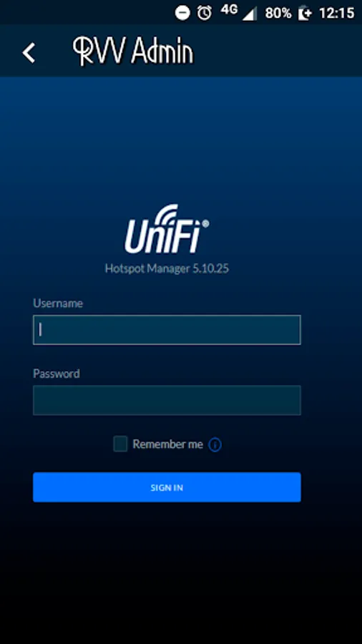362x644 pixels.
Task: Click the Username field label
Action: pyautogui.click(x=58, y=303)
